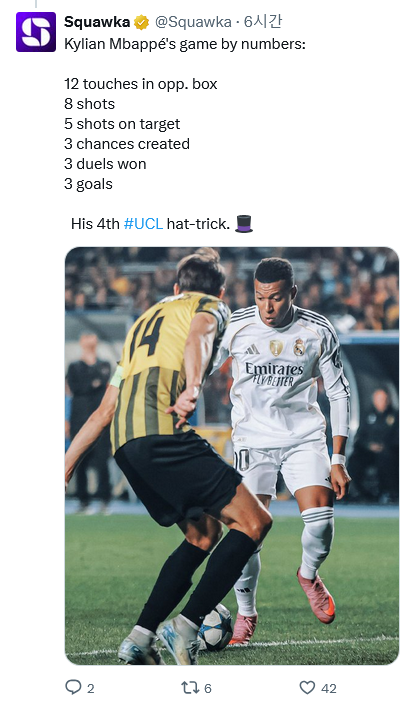Screen dimensions: 409x710
Task: Click the retweet arrows icon
Action: click(x=190, y=688)
